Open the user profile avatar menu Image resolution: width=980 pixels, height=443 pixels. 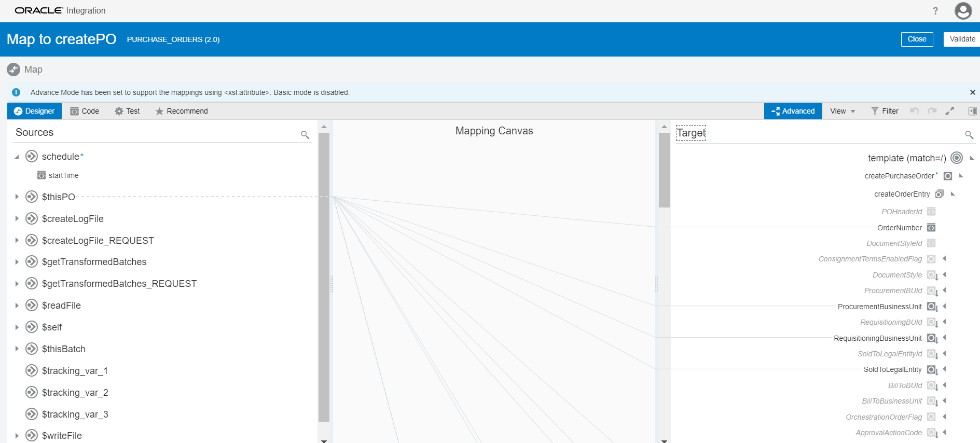point(963,11)
